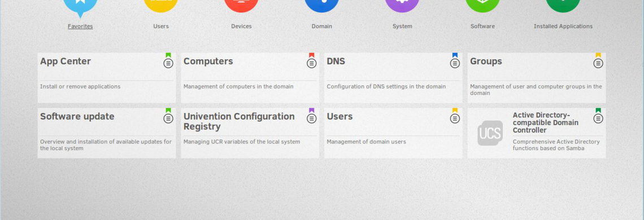Click the green bookmark ribbon on Software update
The image size is (644, 220).
pyautogui.click(x=168, y=111)
